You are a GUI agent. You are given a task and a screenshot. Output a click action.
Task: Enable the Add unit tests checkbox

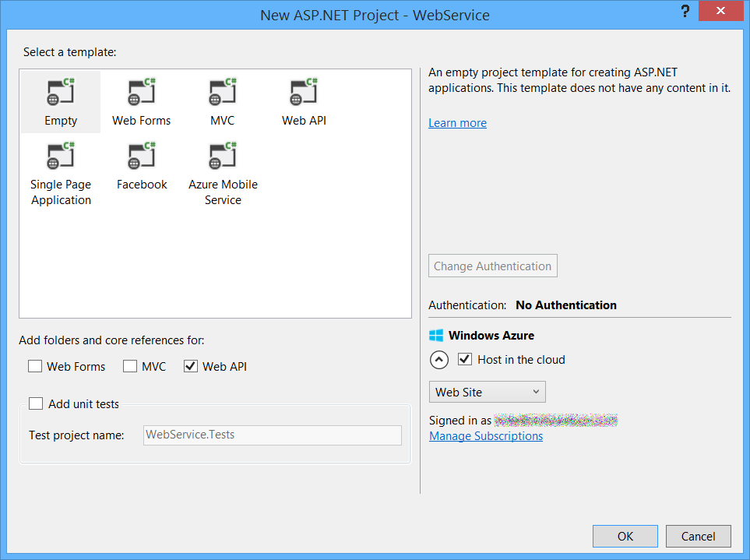36,403
